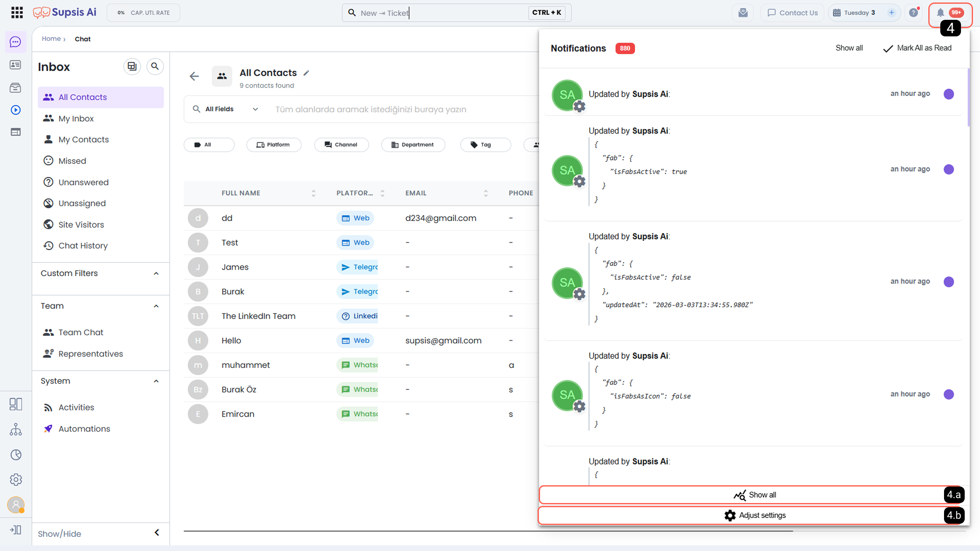This screenshot has width=980, height=551.
Task: Click the Inbox layout view icon
Action: 132,66
